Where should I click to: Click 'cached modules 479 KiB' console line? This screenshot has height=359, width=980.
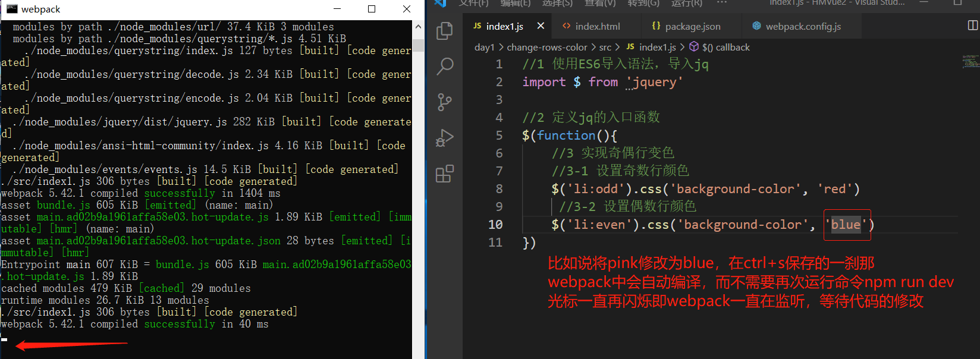[126, 288]
